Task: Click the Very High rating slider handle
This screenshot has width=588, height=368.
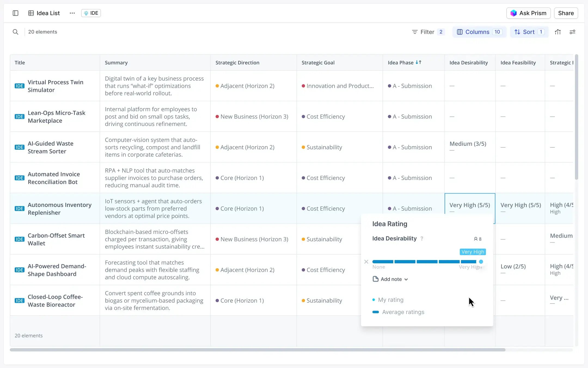Action: [481, 262]
